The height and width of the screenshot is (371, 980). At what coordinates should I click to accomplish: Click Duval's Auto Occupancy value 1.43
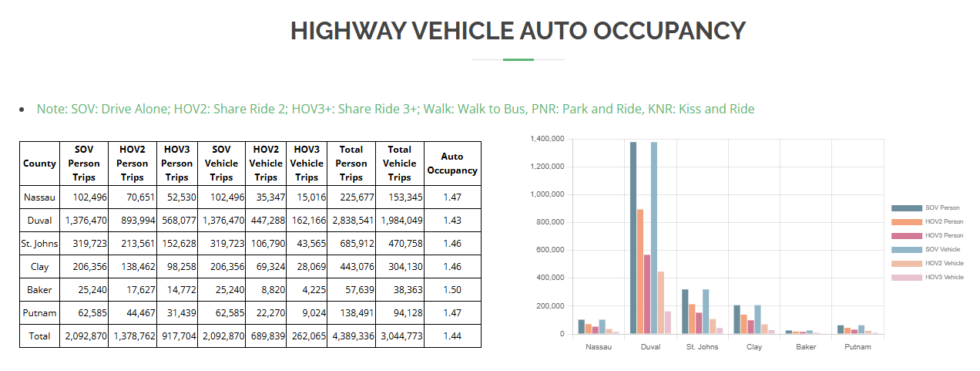pyautogui.click(x=452, y=221)
